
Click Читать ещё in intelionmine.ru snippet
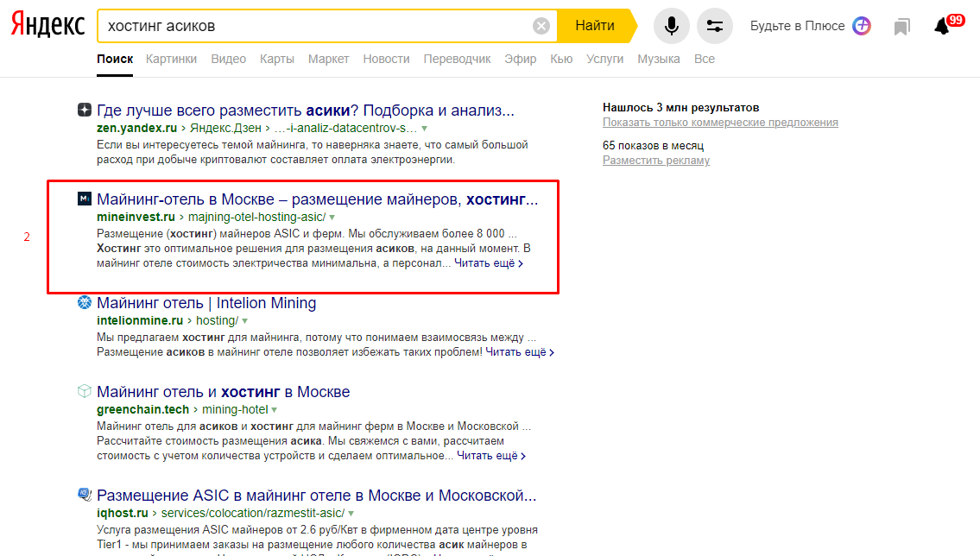point(520,351)
